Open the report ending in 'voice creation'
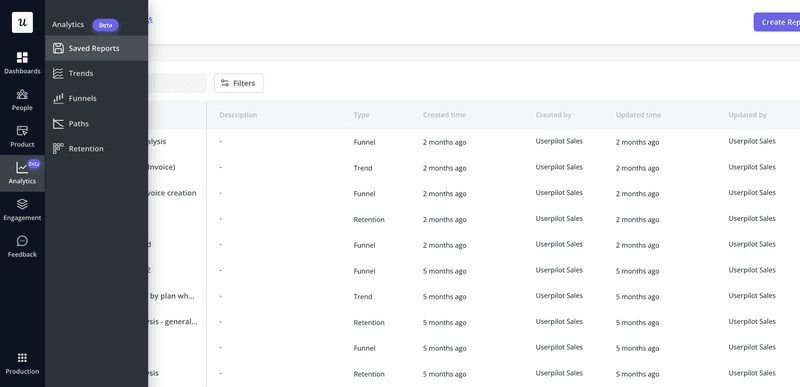 click(172, 193)
